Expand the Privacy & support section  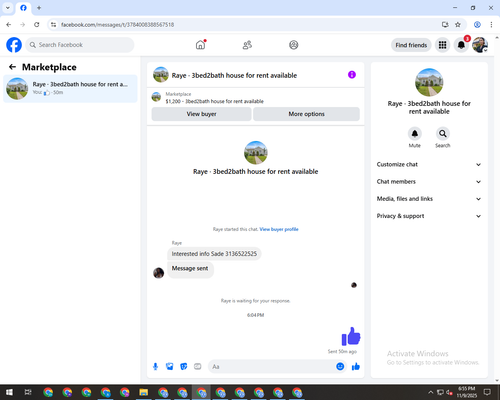coord(429,216)
